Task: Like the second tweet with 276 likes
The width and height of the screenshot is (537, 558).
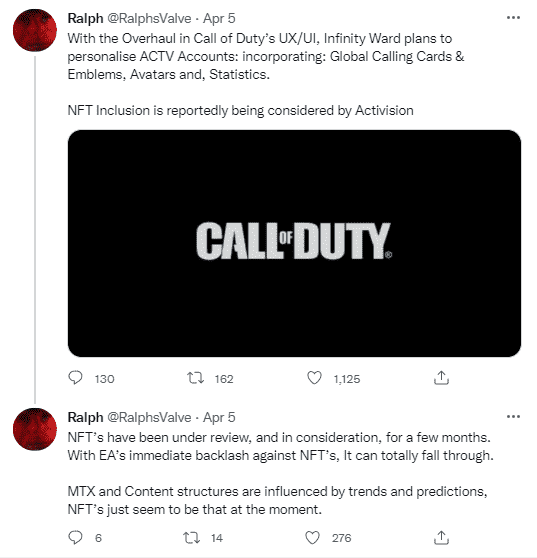Action: [313, 538]
